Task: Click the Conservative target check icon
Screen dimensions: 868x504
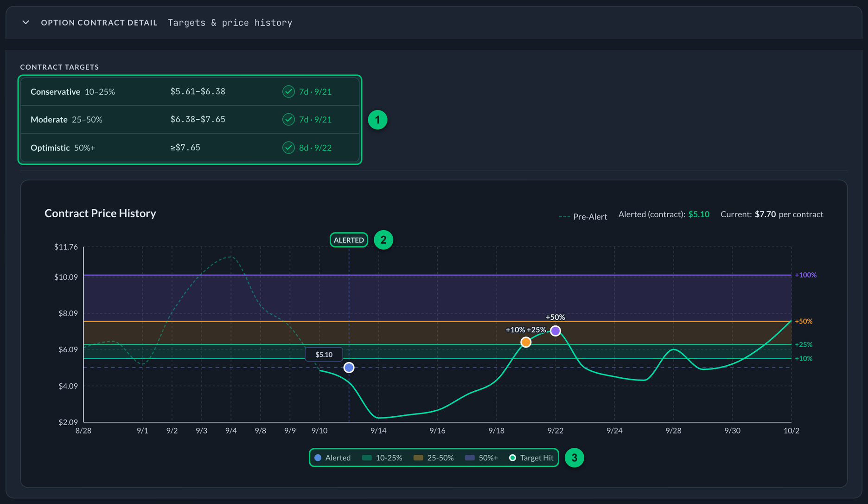Action: (288, 91)
